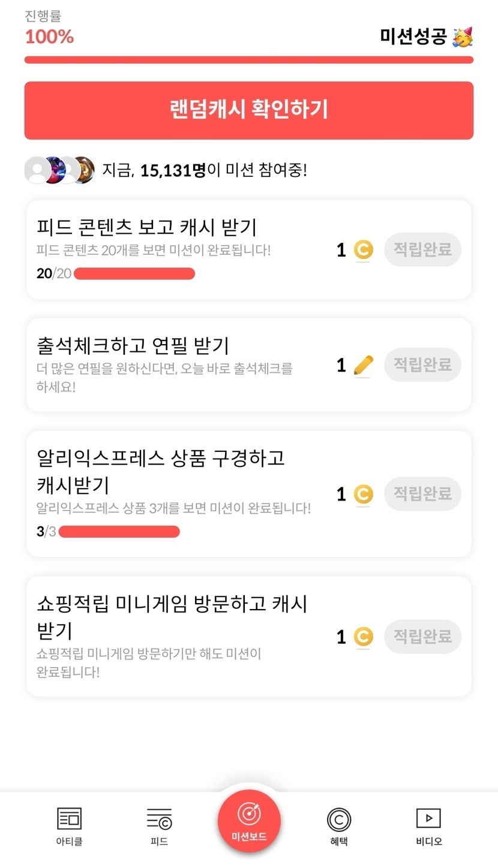Tap the 피드 icon in bottom navigation
Viewport: 498px width, 868px height.
tap(159, 819)
